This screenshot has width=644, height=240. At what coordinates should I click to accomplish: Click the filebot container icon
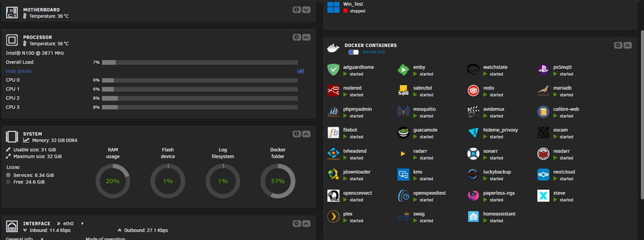(333, 133)
